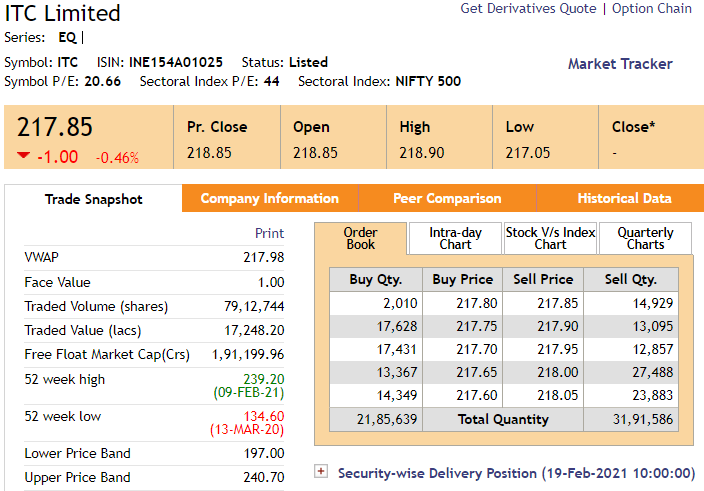Open the Market Tracker link

(x=620, y=64)
